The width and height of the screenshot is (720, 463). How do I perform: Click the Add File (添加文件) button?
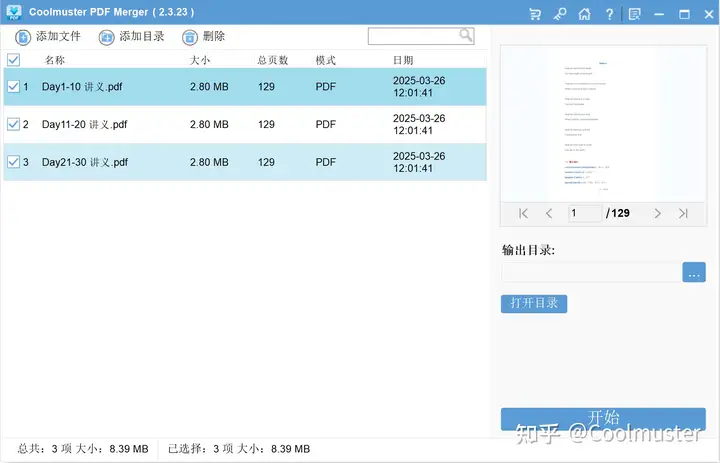[48, 37]
